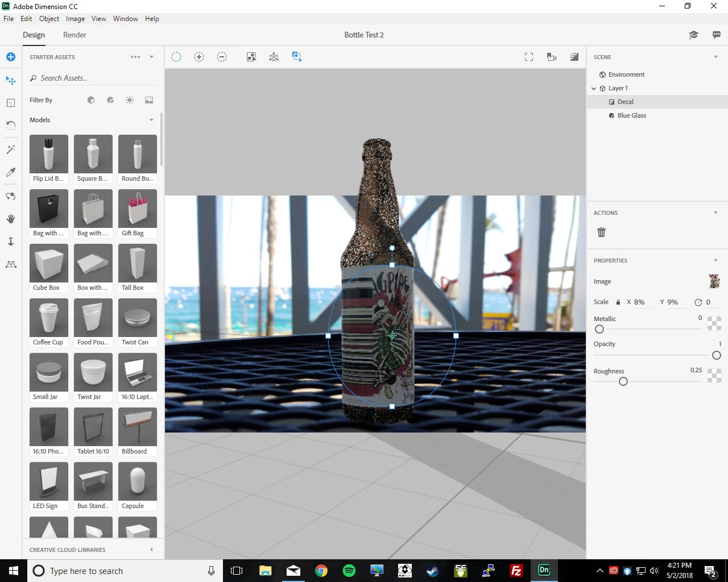Viewport: 728px width, 582px height.
Task: Select the Select and Move tool
Action: point(10,80)
